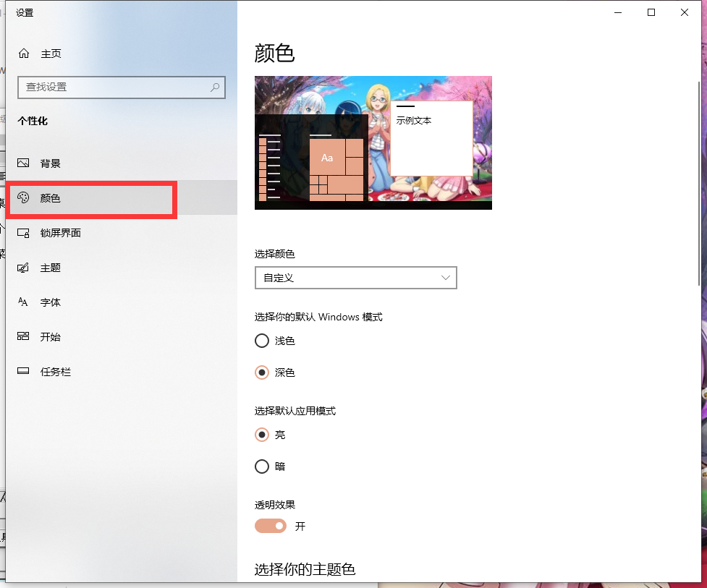Screen dimensions: 707x588
Task: Minimize the 设置 window
Action: coord(618,12)
